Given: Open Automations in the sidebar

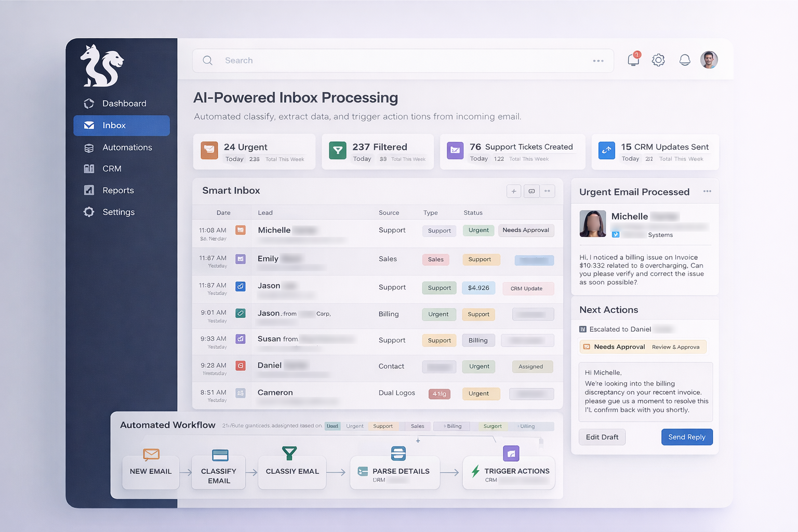Looking at the screenshot, I should [127, 148].
